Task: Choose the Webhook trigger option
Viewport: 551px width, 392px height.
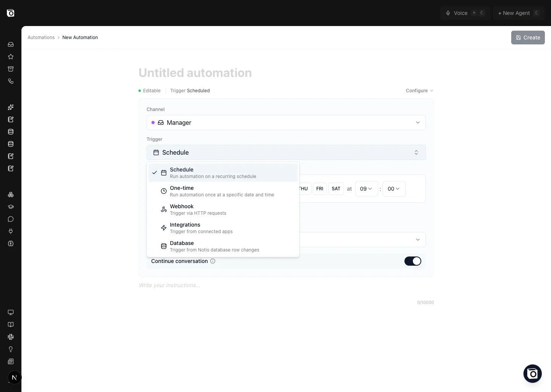Action: (223, 209)
